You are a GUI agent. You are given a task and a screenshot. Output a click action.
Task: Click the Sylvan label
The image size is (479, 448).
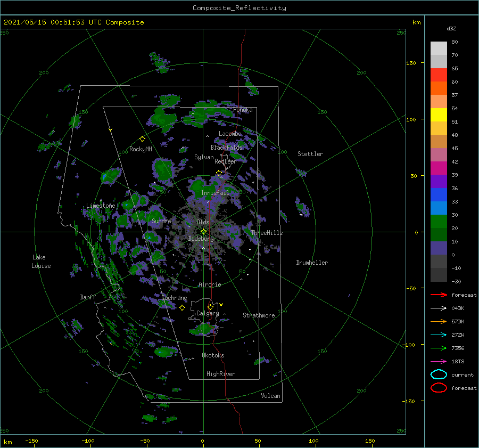(x=204, y=157)
